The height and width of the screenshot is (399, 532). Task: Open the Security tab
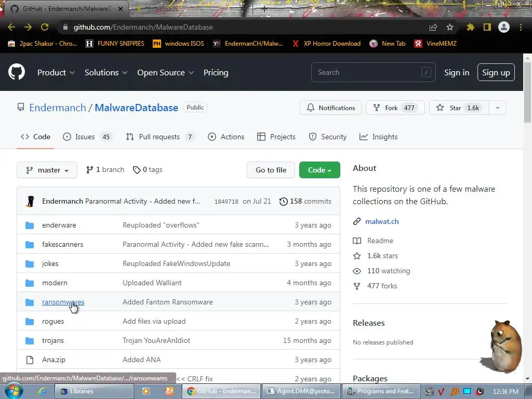(328, 137)
